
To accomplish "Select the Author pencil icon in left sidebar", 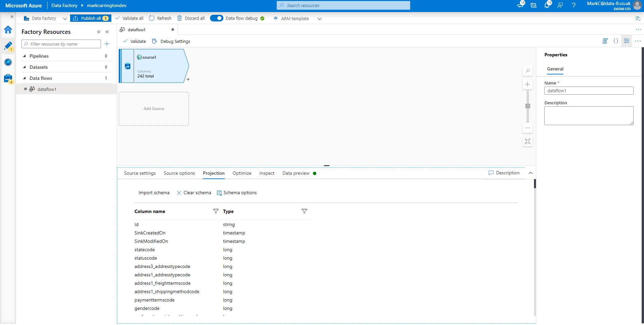I will 8,46.
